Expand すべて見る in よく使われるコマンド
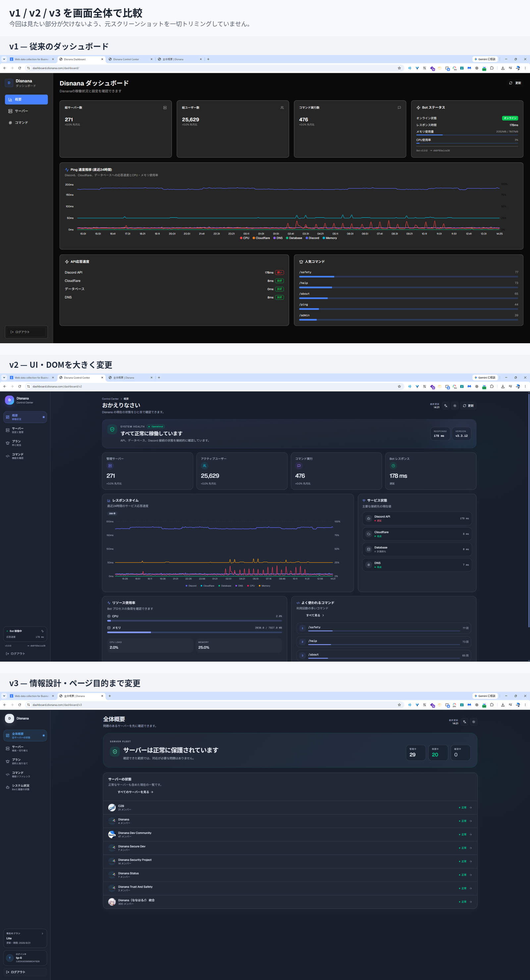This screenshot has width=530, height=980. click(x=315, y=616)
